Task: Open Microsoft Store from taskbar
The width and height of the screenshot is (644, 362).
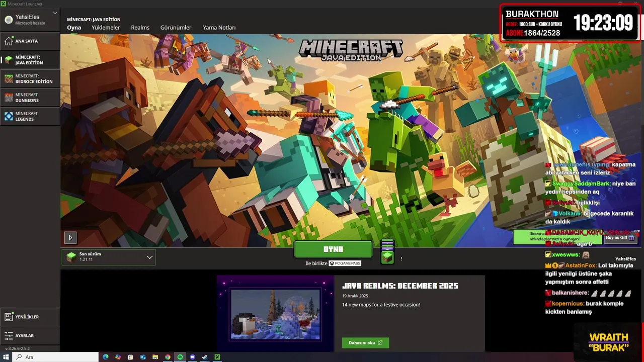Action: tap(130, 357)
